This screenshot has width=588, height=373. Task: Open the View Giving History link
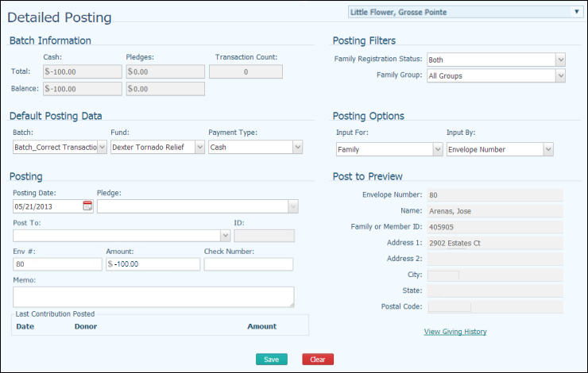coord(455,332)
